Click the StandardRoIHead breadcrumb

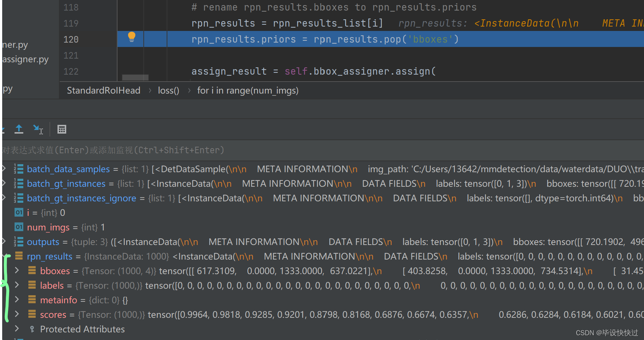pos(103,90)
